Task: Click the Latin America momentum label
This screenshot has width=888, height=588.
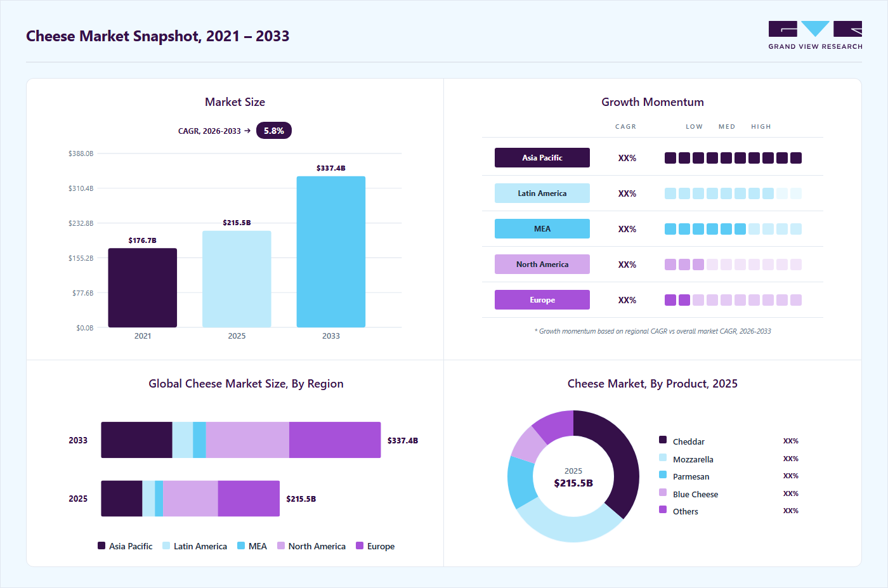Action: click(542, 193)
